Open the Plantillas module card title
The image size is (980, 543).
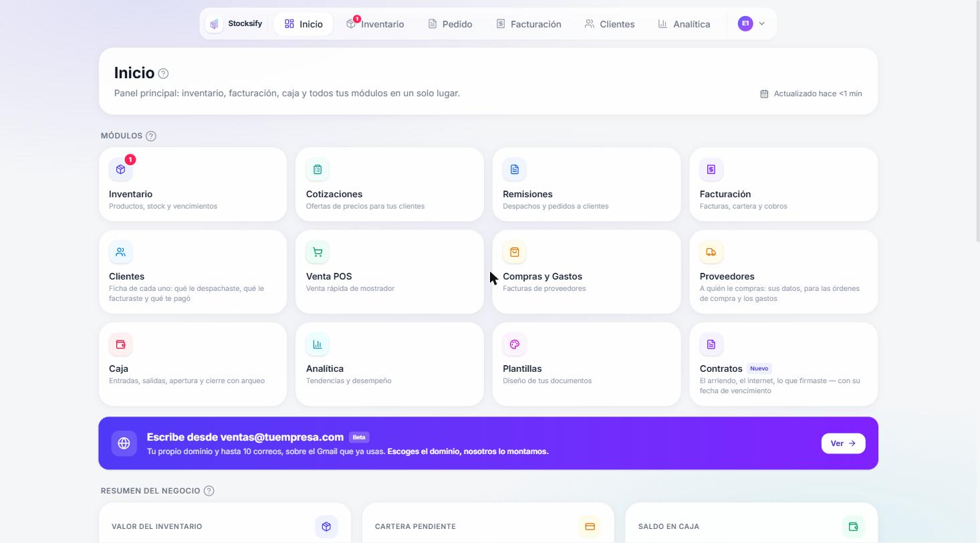pos(522,368)
